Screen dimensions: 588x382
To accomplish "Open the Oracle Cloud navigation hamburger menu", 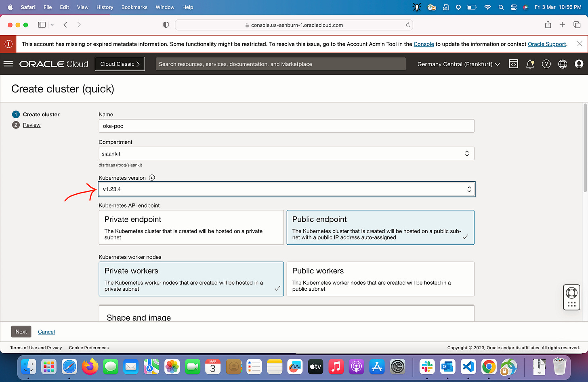I will click(x=8, y=64).
